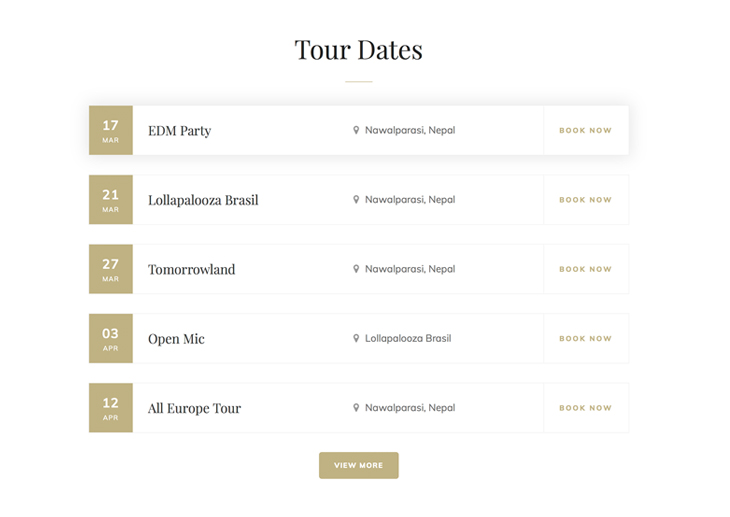The width and height of the screenshot is (730, 517).
Task: Click the 12 APR date badge
Action: 110,408
